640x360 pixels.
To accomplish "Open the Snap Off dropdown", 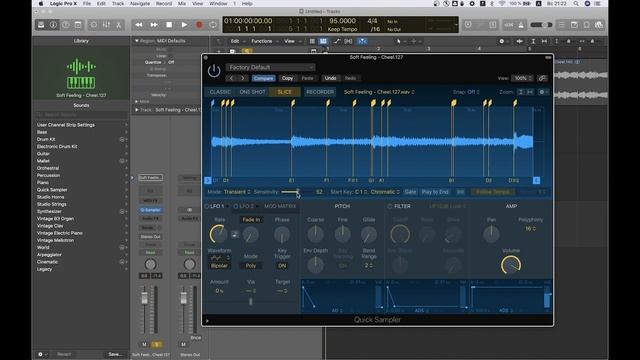I will (466, 92).
